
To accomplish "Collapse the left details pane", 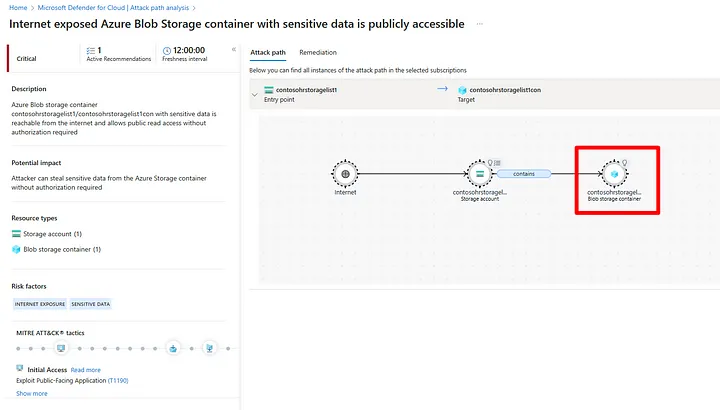I will point(234,49).
